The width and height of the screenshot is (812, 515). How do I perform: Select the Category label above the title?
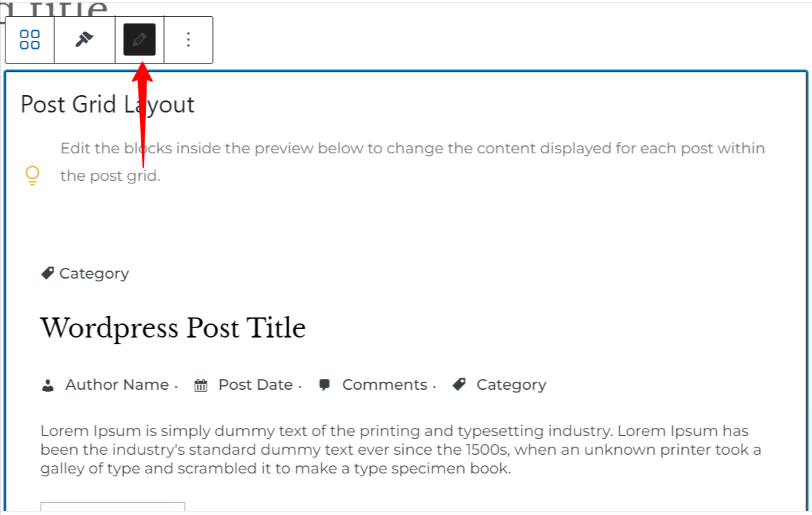(x=94, y=273)
